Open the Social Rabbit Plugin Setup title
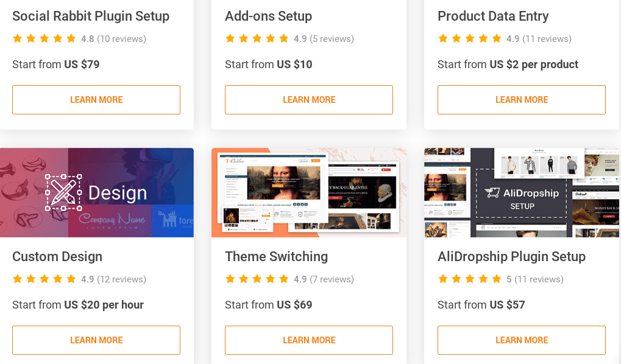This screenshot has height=364, width=621. pyautogui.click(x=91, y=16)
